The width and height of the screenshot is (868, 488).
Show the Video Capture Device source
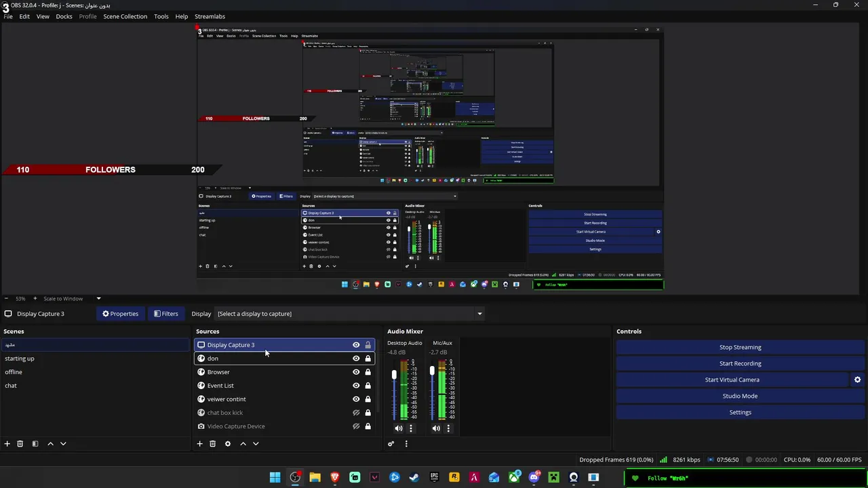[x=356, y=426]
